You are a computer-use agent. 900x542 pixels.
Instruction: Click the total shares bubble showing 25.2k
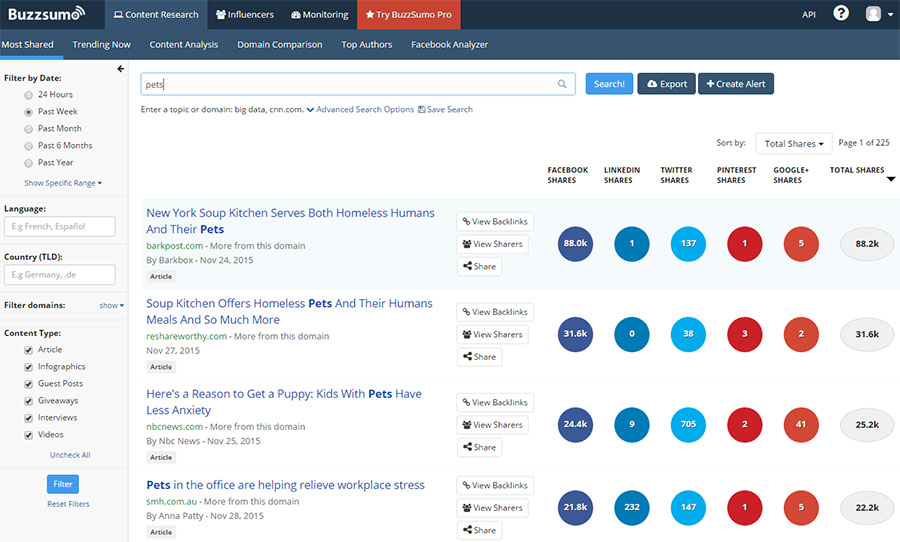pyautogui.click(x=867, y=425)
